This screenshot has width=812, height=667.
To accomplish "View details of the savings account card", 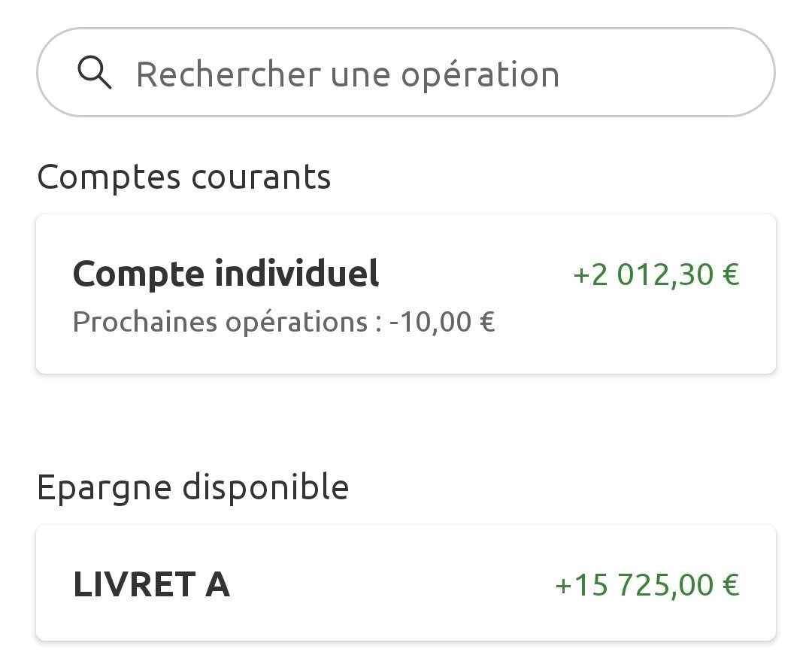I will (406, 584).
